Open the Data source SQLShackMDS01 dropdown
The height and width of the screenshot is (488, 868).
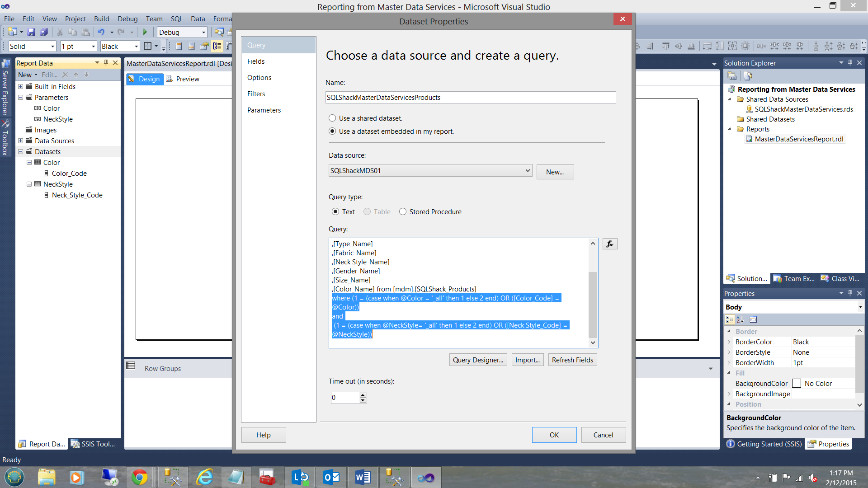[x=527, y=171]
